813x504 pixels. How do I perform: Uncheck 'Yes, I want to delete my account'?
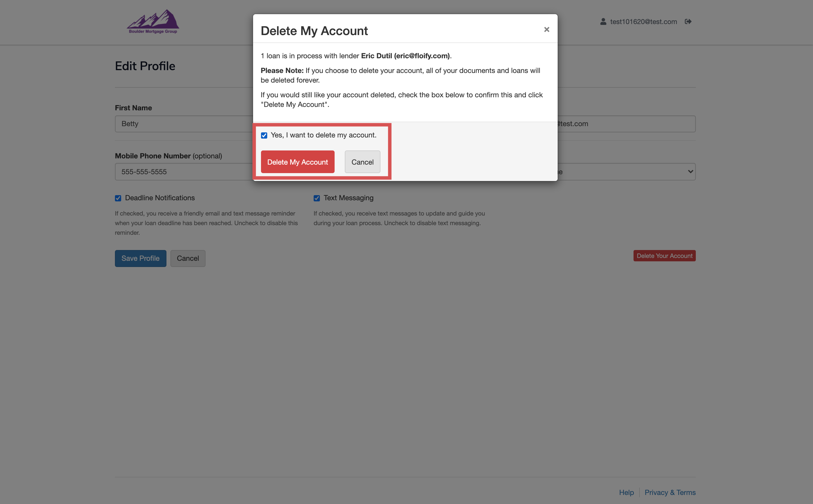264,135
